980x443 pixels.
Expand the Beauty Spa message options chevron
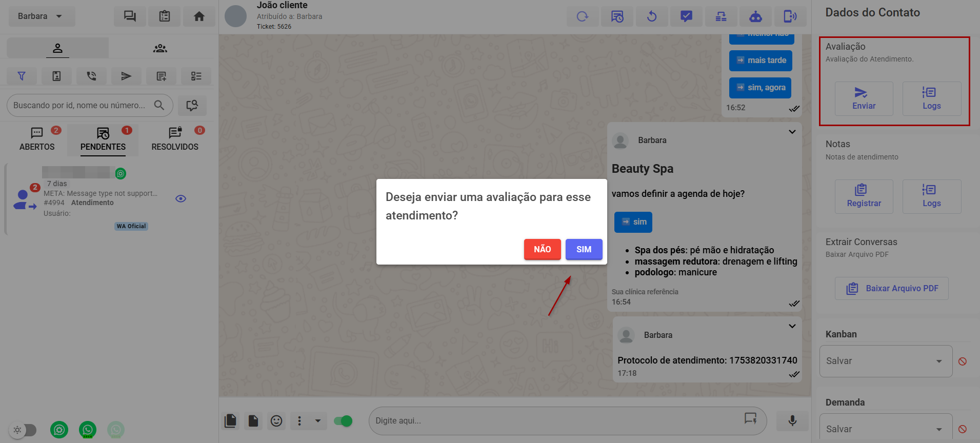792,132
